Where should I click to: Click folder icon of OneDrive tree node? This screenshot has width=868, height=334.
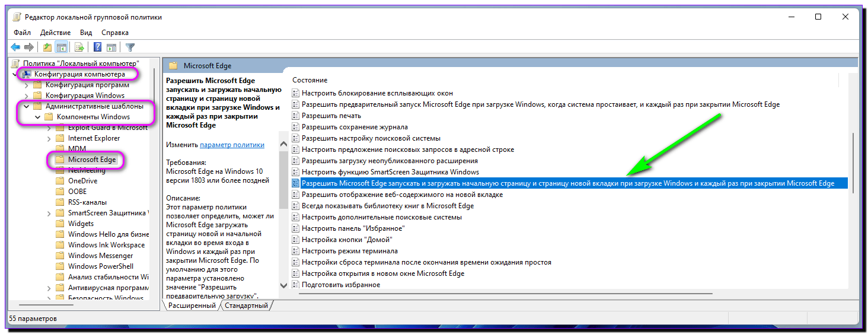click(x=60, y=181)
